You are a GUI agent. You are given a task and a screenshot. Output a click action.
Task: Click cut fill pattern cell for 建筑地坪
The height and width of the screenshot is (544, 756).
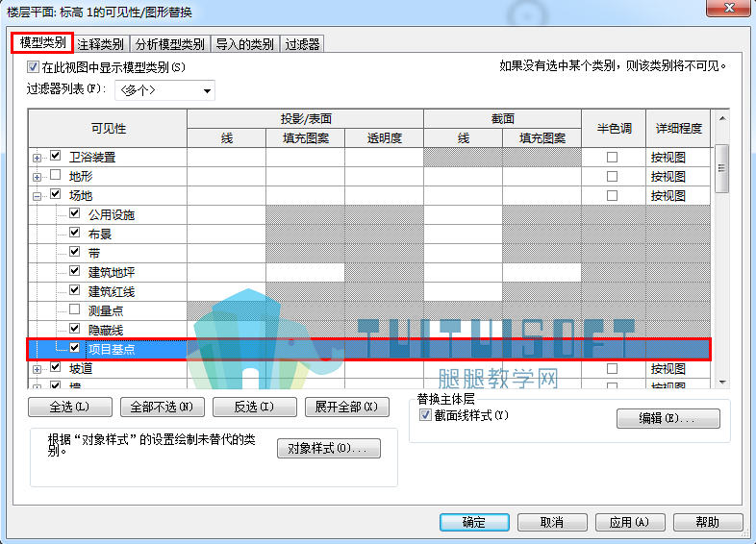tap(542, 272)
